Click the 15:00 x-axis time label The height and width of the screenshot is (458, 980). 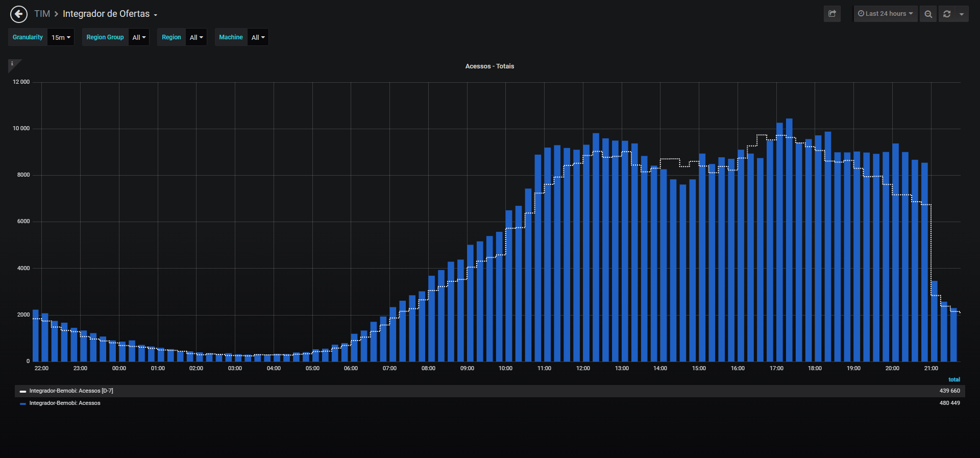(699, 369)
